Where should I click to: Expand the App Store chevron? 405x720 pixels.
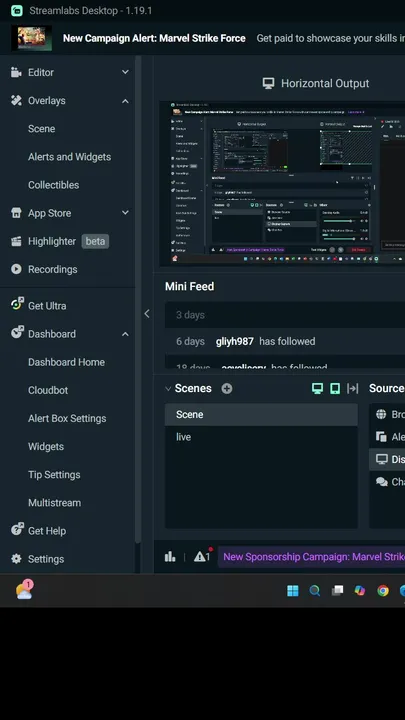coord(125,213)
